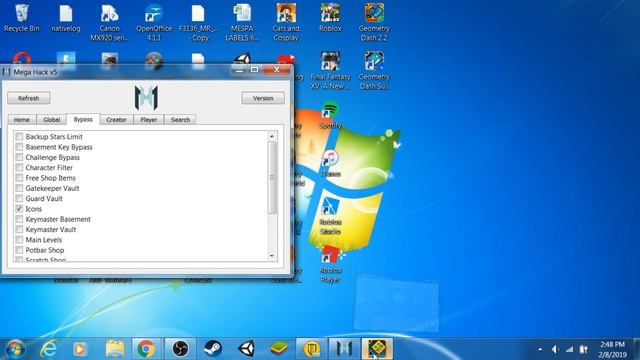
Task: Launch the Geometry Dash Su... shortcut
Action: (x=374, y=71)
